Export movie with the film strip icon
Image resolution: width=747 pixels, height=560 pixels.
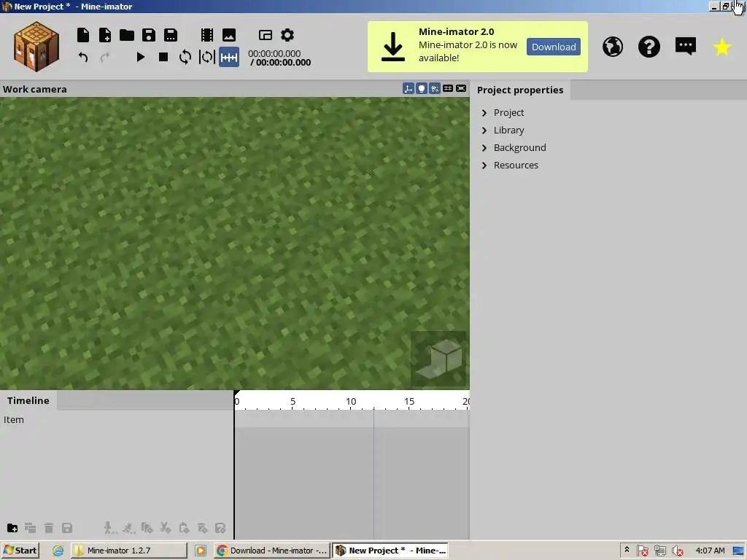(206, 35)
